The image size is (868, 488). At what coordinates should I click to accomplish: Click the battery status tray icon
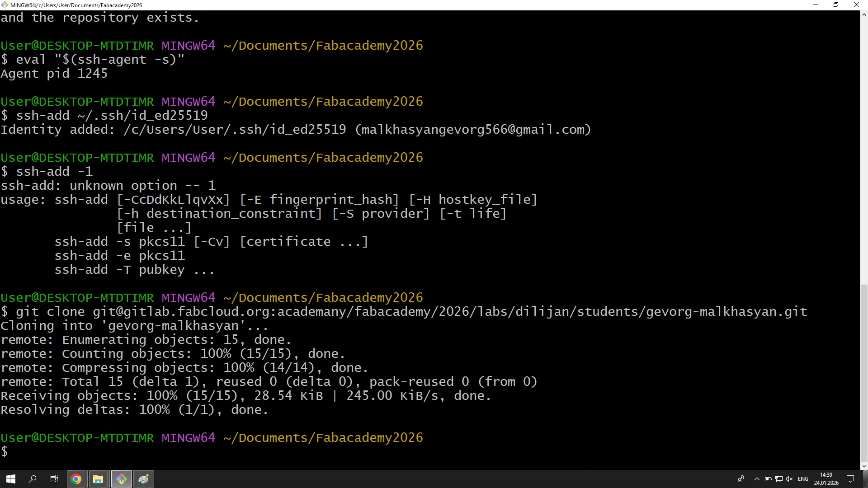768,479
